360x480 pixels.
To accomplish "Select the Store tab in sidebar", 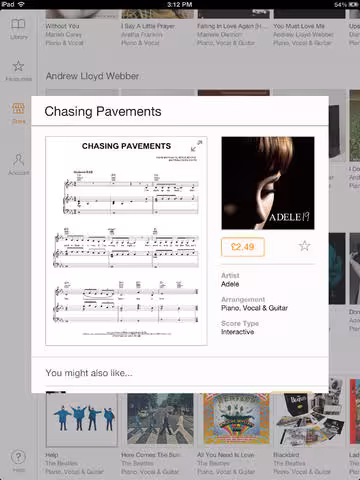I will coord(18,113).
